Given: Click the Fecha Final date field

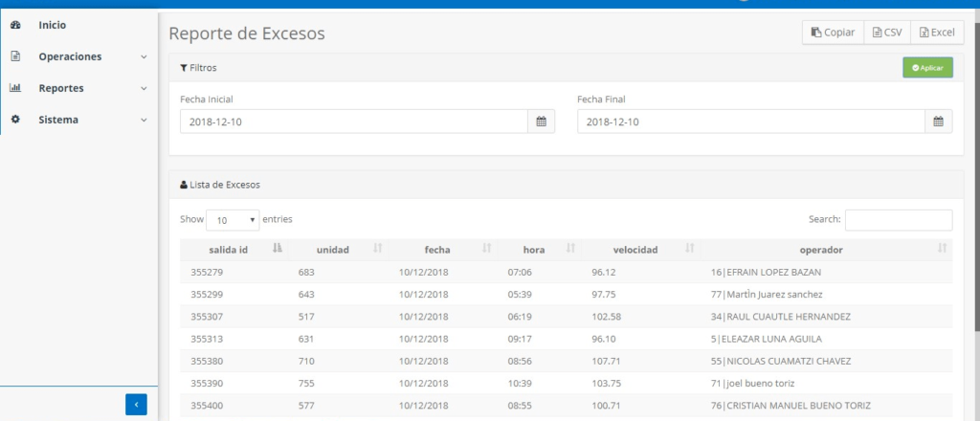Looking at the screenshot, I should (x=751, y=122).
